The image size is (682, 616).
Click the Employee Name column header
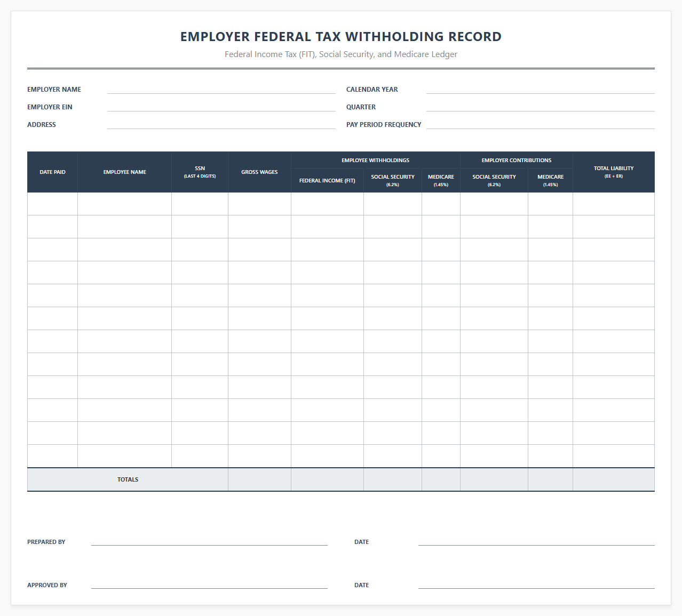tap(124, 172)
